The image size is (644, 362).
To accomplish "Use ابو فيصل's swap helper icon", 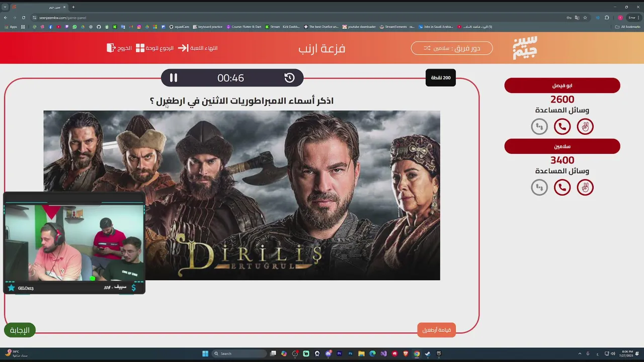I will (x=539, y=127).
